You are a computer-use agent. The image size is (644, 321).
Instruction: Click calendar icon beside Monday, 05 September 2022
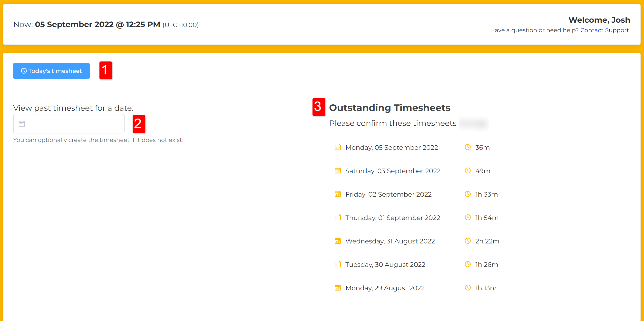click(x=338, y=147)
